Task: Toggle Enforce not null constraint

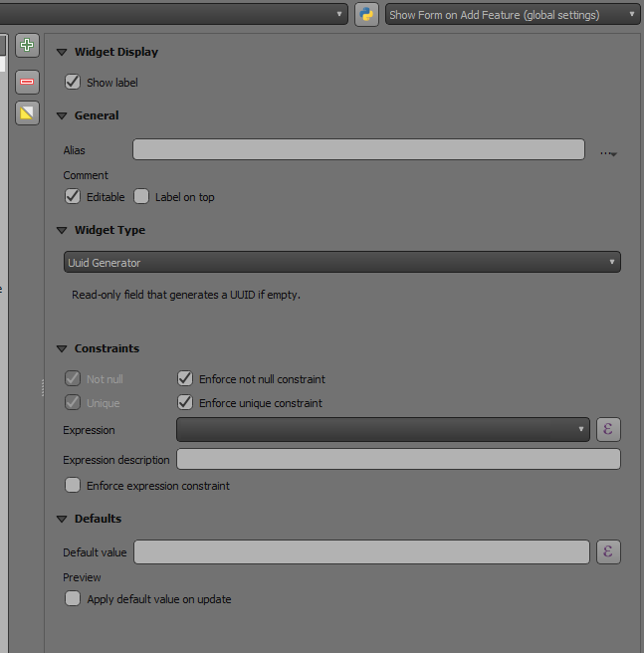Action: 185,378
